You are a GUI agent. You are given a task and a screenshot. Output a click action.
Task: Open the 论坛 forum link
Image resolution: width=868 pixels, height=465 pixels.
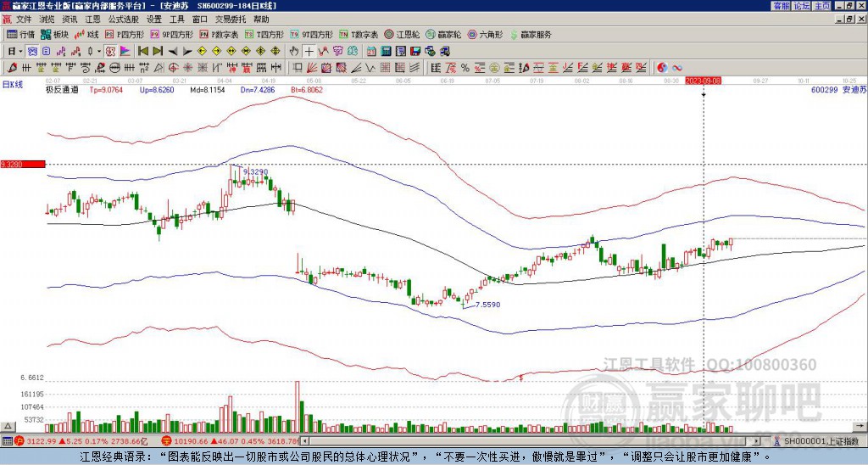click(801, 6)
